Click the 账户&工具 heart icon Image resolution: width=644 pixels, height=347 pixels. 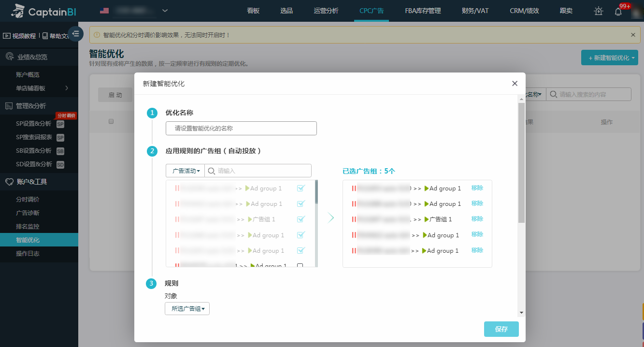point(9,182)
